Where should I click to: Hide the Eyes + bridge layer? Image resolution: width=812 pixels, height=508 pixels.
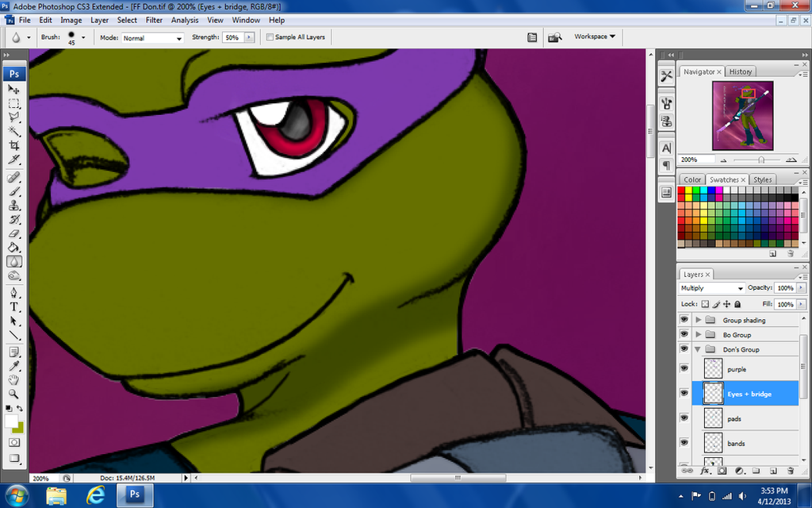click(684, 394)
